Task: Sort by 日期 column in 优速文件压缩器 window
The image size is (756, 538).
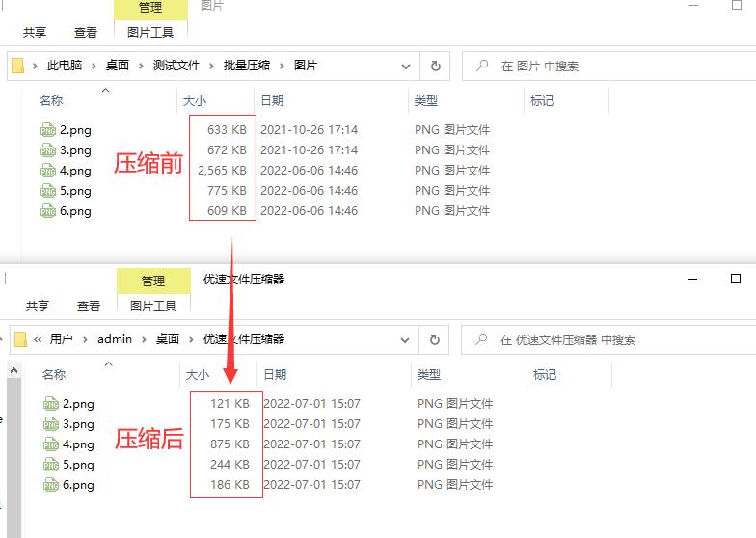Action: [275, 374]
